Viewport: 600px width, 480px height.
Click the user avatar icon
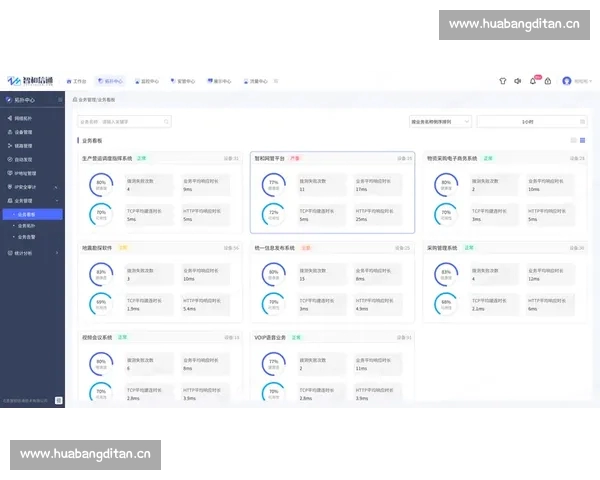coord(567,81)
